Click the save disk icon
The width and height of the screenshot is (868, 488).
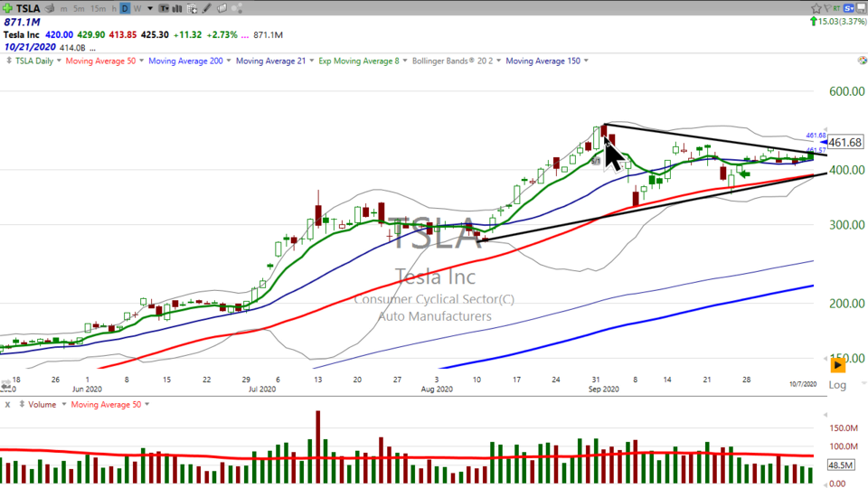pyautogui.click(x=862, y=8)
